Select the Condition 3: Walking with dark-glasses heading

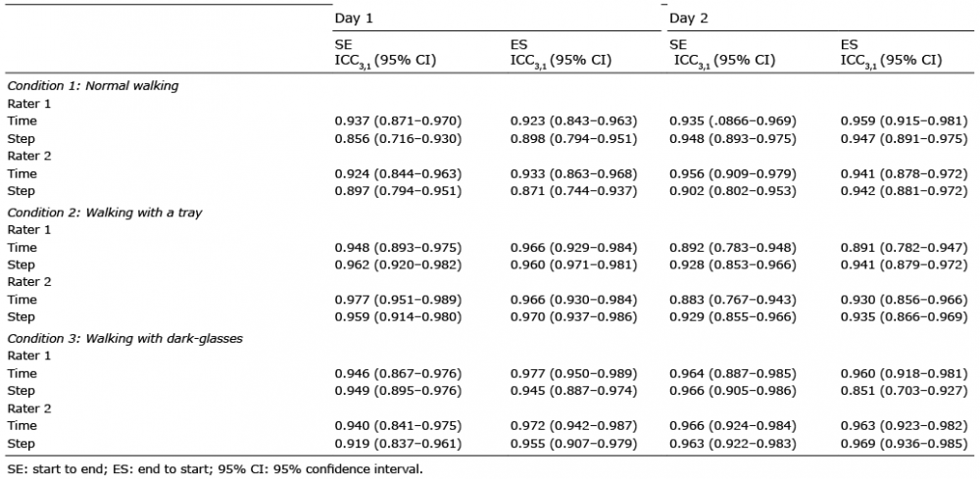(125, 338)
